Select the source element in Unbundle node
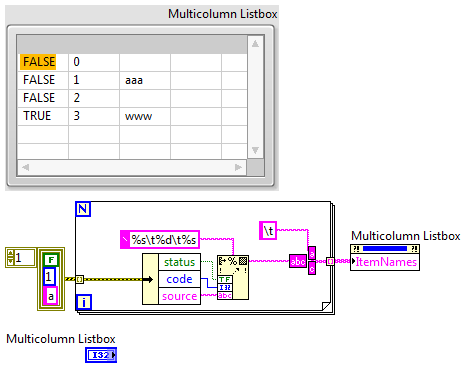467x368 pixels. (x=179, y=296)
